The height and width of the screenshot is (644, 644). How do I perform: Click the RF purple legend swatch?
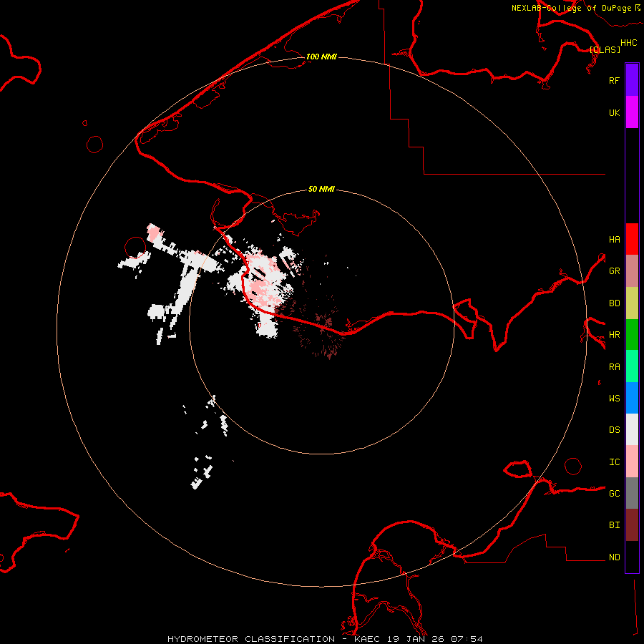632,80
